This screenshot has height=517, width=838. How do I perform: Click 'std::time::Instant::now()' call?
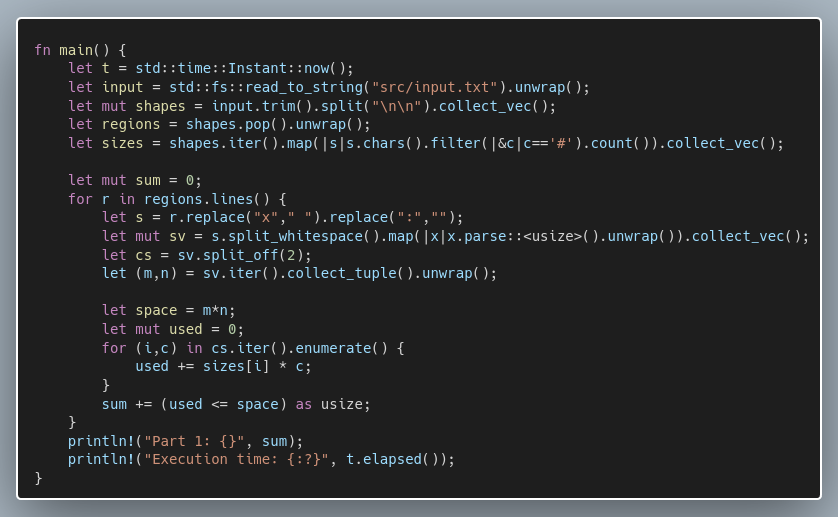(x=240, y=68)
